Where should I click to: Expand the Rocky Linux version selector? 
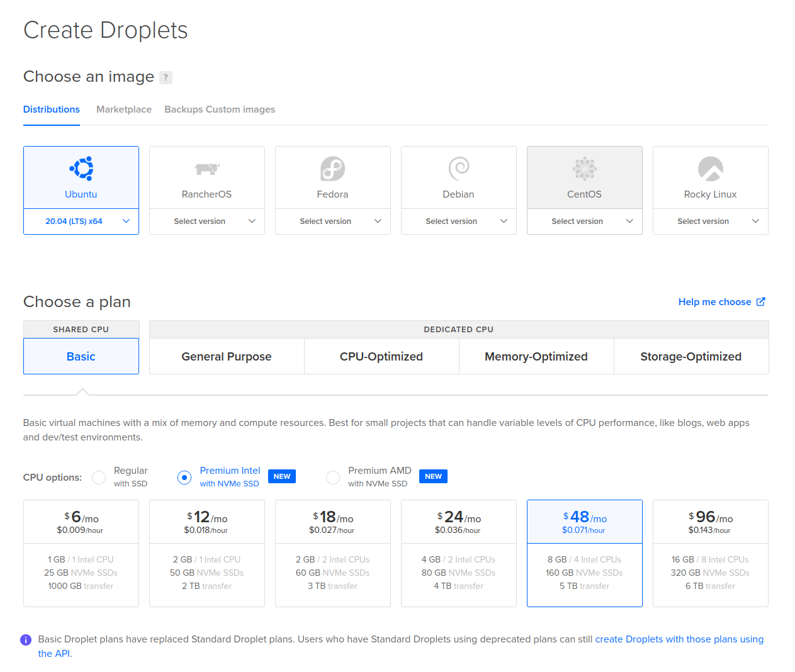pyautogui.click(x=710, y=221)
